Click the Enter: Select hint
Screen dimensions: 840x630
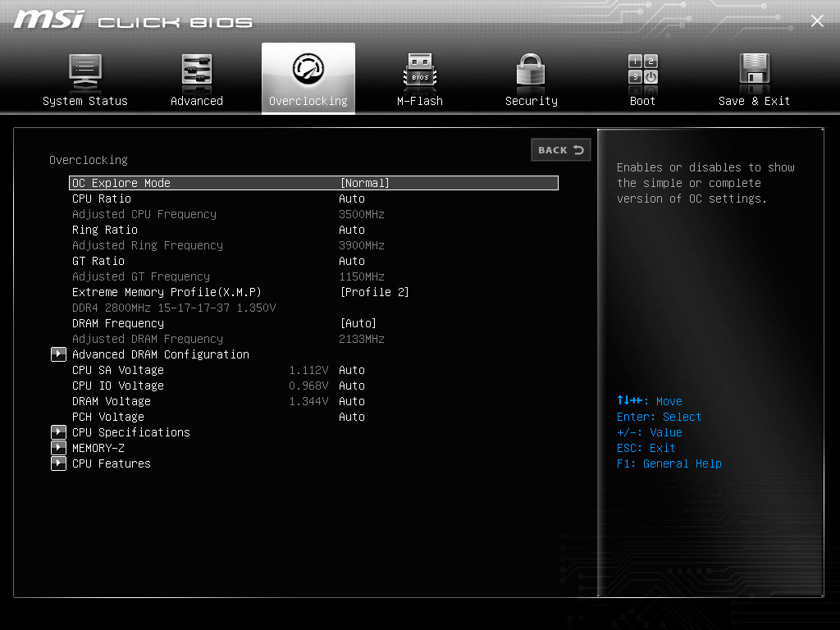tap(659, 417)
